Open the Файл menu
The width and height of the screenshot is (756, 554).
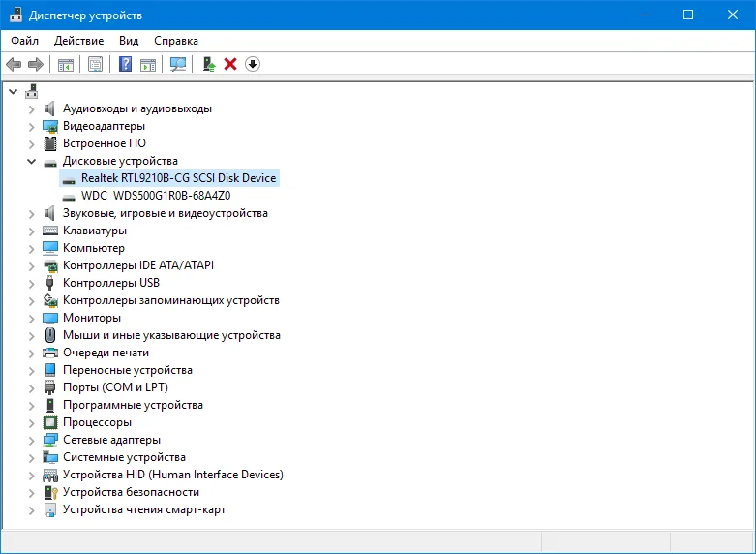click(x=24, y=41)
